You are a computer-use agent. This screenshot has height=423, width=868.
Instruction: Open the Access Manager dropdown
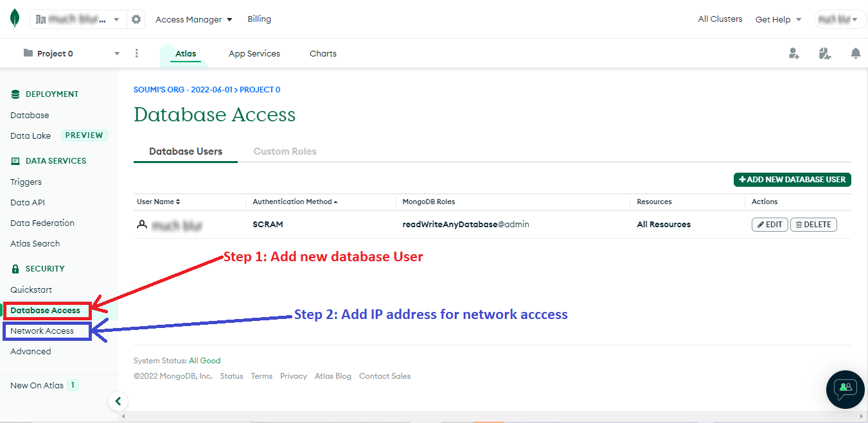pos(193,19)
